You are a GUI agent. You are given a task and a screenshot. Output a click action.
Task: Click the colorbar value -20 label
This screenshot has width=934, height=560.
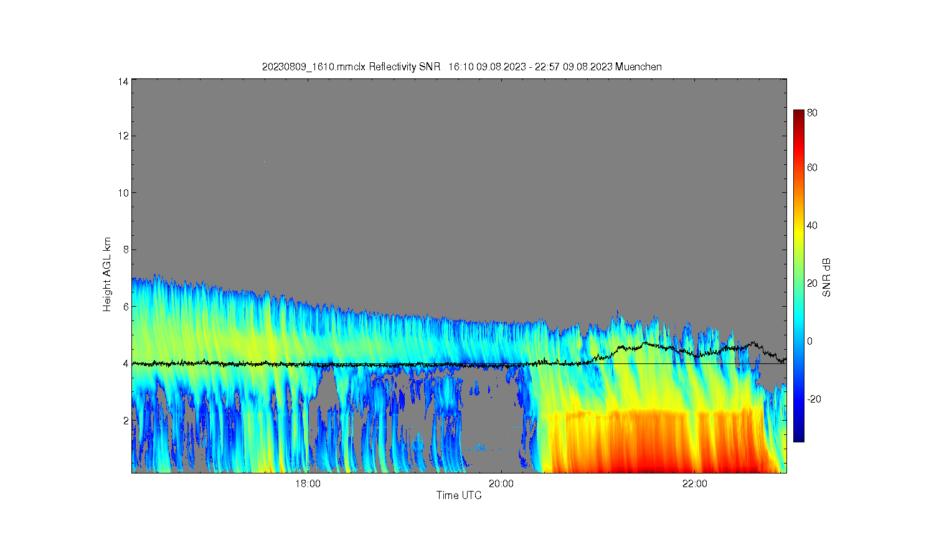coord(814,399)
